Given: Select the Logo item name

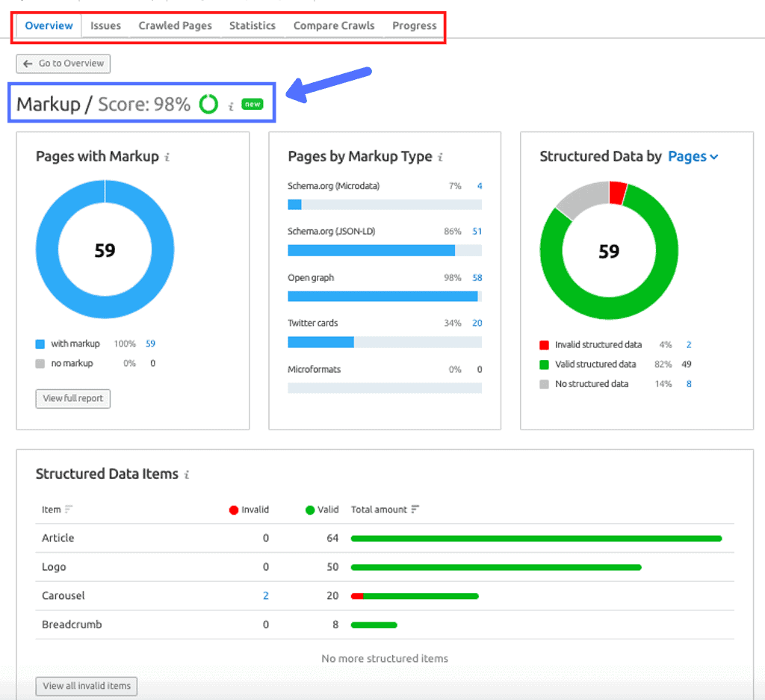Looking at the screenshot, I should click(x=54, y=567).
